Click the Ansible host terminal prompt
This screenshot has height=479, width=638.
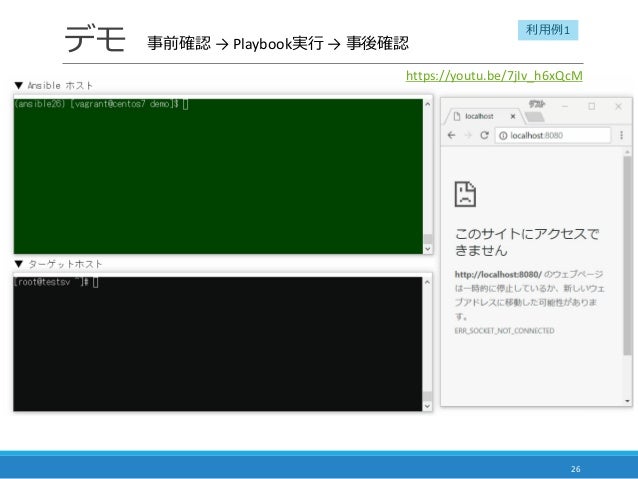(x=101, y=104)
